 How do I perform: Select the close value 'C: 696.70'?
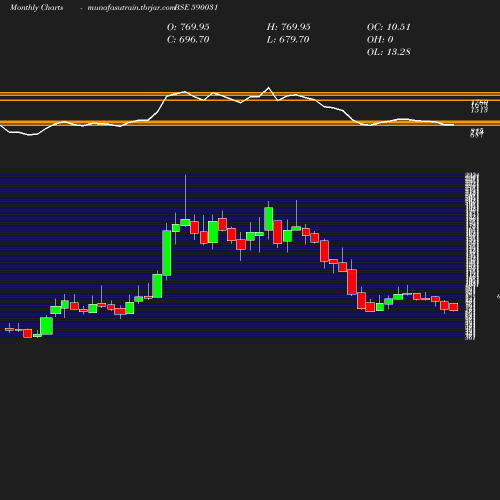click(x=188, y=39)
